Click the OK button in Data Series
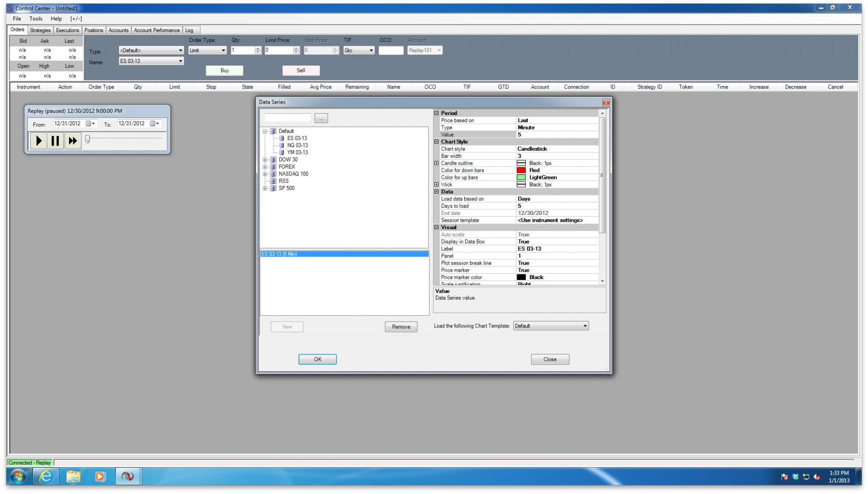 (x=317, y=359)
